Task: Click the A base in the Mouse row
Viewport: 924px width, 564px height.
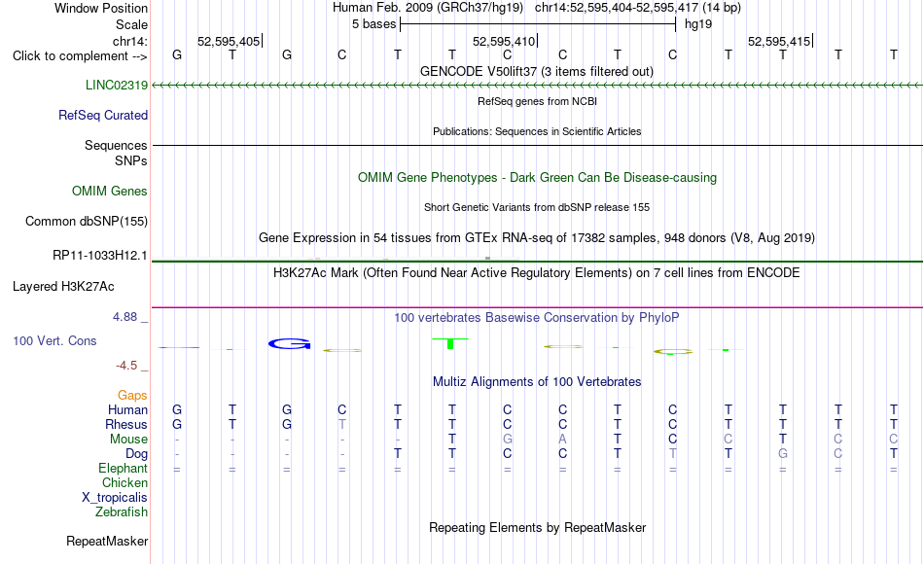Action: tap(563, 440)
